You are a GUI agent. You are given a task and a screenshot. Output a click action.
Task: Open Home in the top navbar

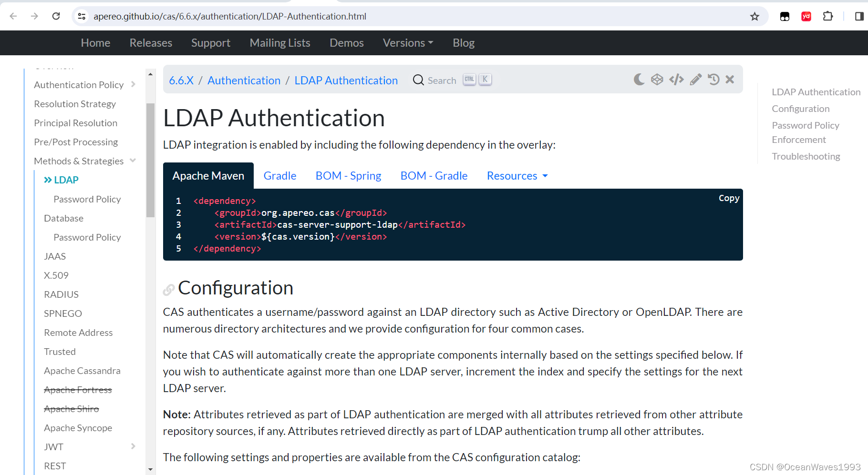pyautogui.click(x=95, y=43)
